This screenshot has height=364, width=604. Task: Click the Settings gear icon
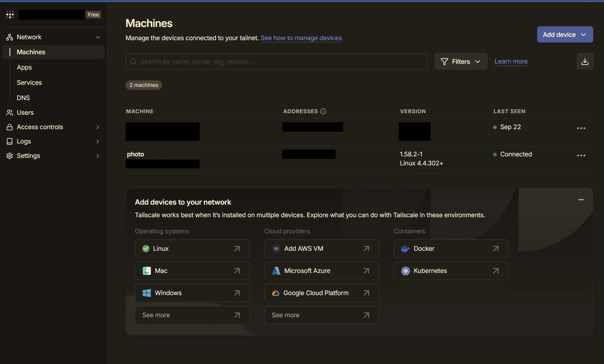point(10,156)
